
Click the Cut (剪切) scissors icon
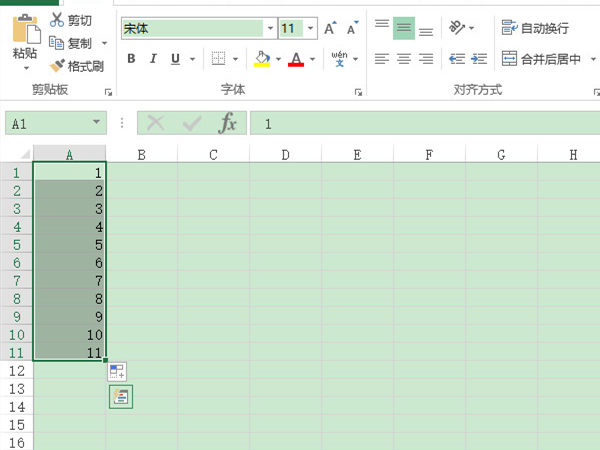point(57,20)
